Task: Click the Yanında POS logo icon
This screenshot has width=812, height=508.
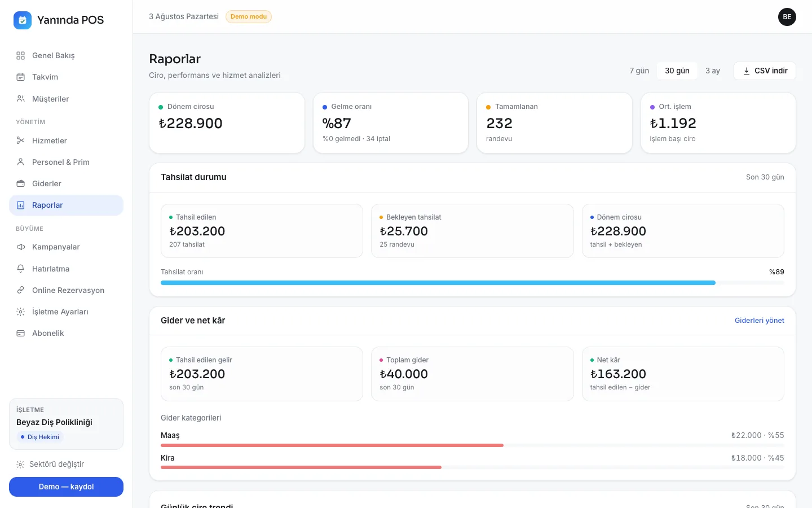Action: point(23,20)
